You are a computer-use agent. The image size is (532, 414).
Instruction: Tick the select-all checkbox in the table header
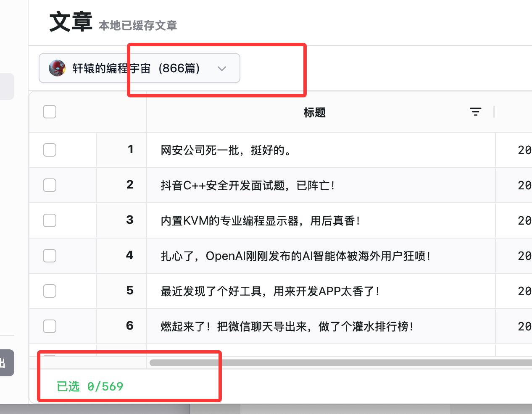[50, 112]
